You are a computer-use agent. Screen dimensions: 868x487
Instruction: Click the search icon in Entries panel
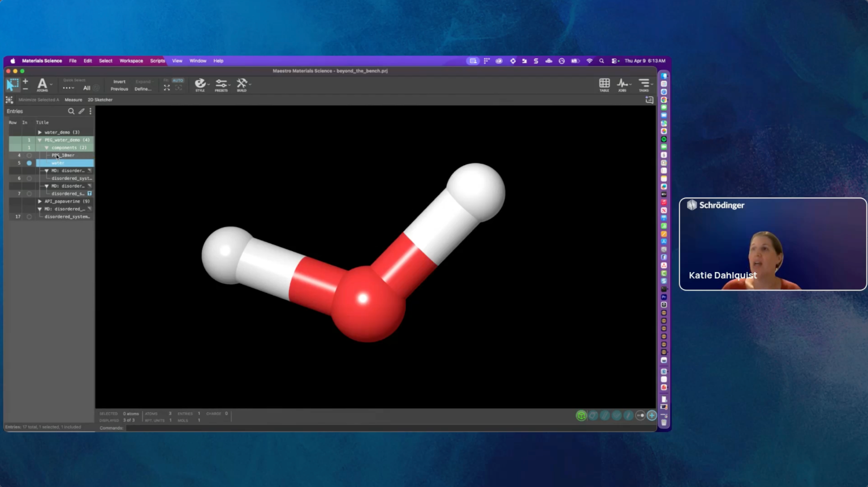click(x=71, y=111)
